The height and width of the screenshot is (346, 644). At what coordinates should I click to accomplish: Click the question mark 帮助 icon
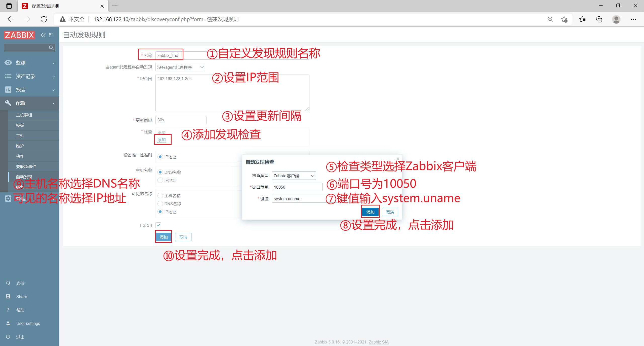pyautogui.click(x=8, y=310)
